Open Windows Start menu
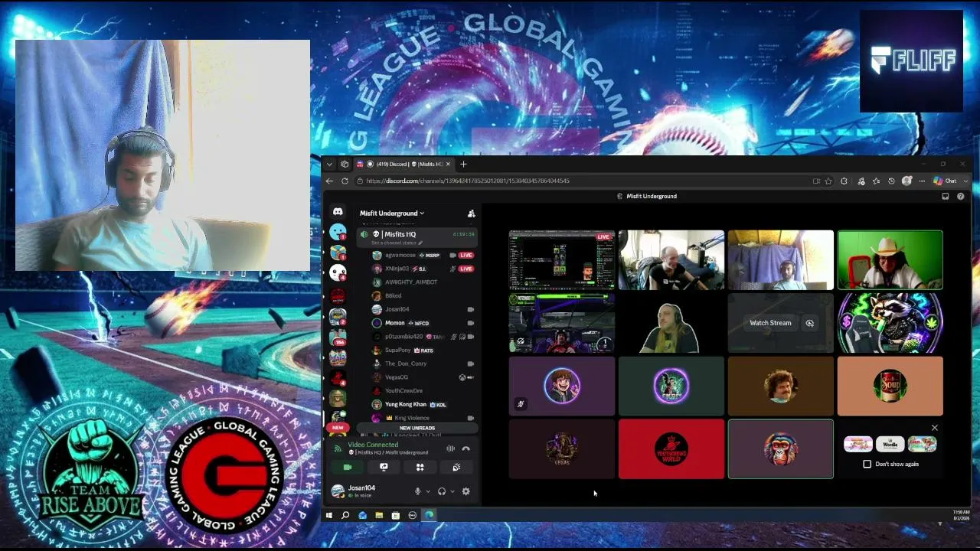The height and width of the screenshot is (551, 980). click(x=328, y=515)
